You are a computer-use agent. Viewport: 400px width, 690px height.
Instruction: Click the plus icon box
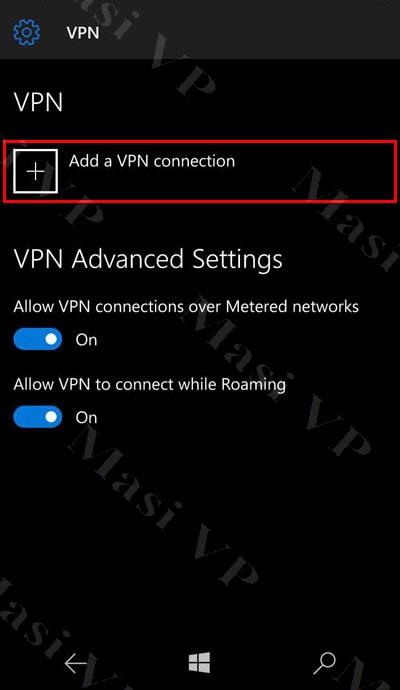pos(36,171)
